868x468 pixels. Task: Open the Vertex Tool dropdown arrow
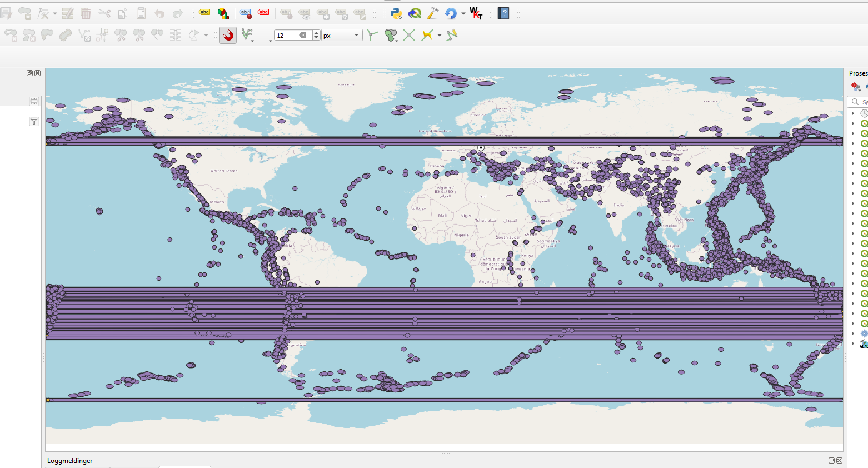pos(54,14)
